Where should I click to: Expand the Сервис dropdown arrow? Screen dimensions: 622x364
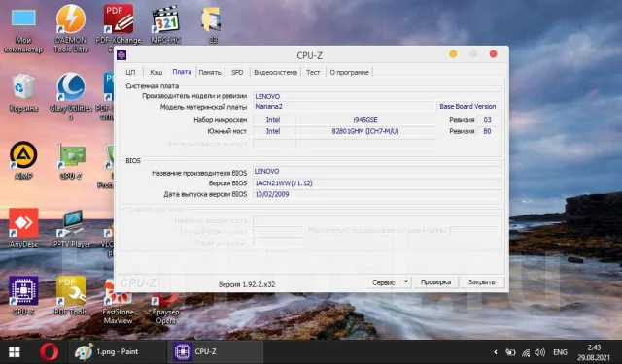tap(406, 282)
